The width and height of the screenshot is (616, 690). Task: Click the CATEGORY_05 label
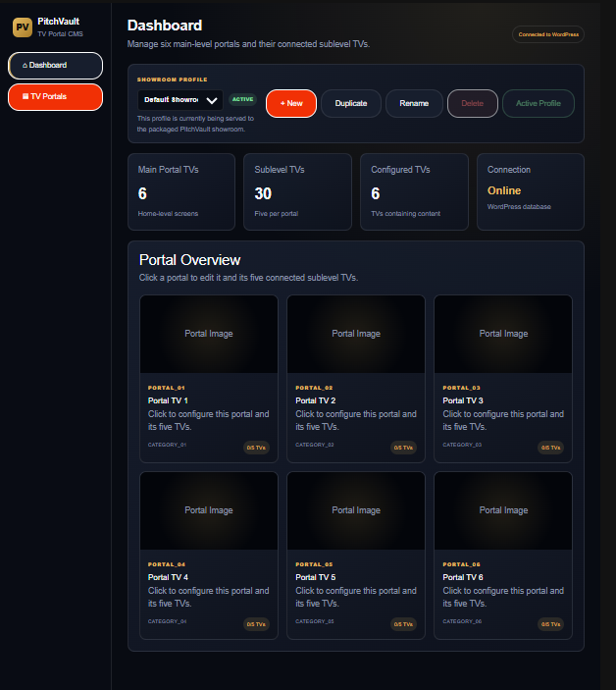315,621
